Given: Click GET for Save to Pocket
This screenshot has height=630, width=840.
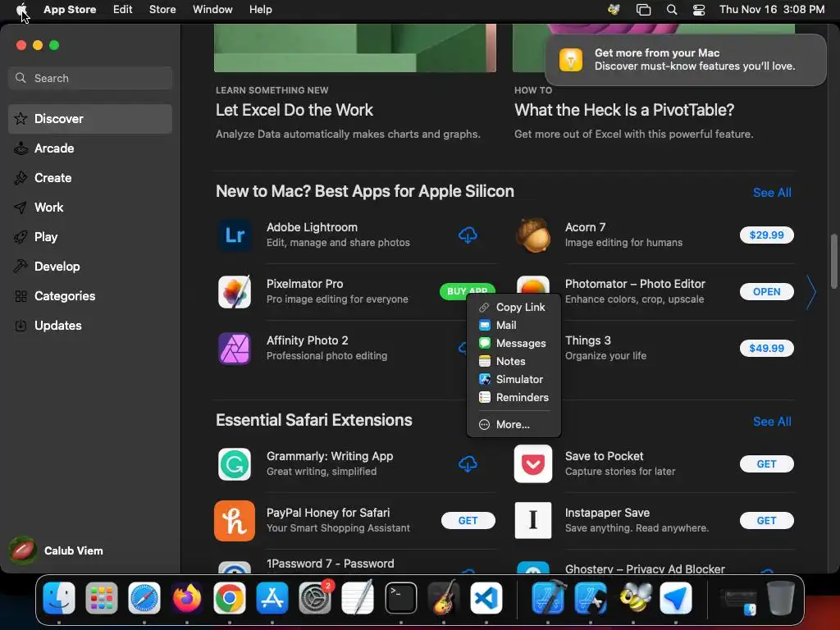Looking at the screenshot, I should tap(767, 464).
